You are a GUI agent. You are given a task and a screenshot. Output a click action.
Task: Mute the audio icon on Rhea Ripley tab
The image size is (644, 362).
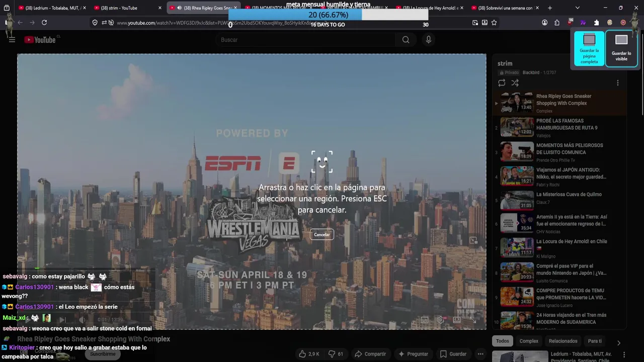point(180,8)
